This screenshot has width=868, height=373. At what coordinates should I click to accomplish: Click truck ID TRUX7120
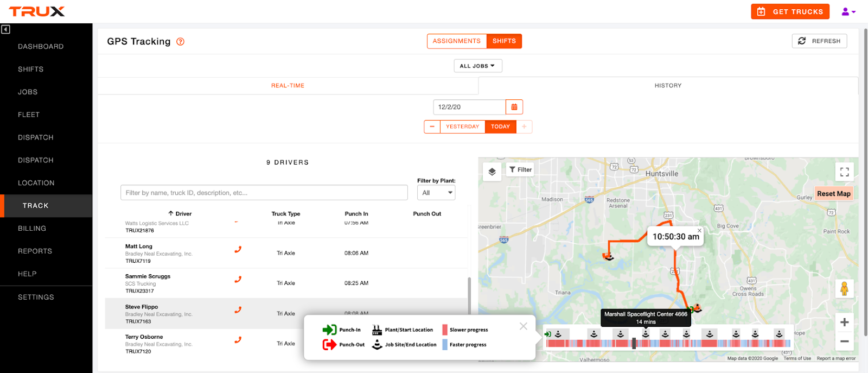(x=138, y=352)
